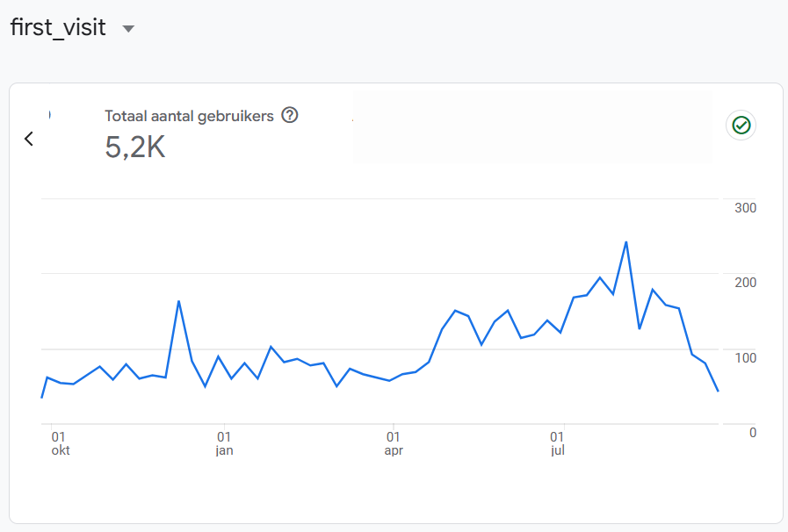The image size is (788, 532).
Task: Click the line's first point at left edge
Action: [42, 397]
